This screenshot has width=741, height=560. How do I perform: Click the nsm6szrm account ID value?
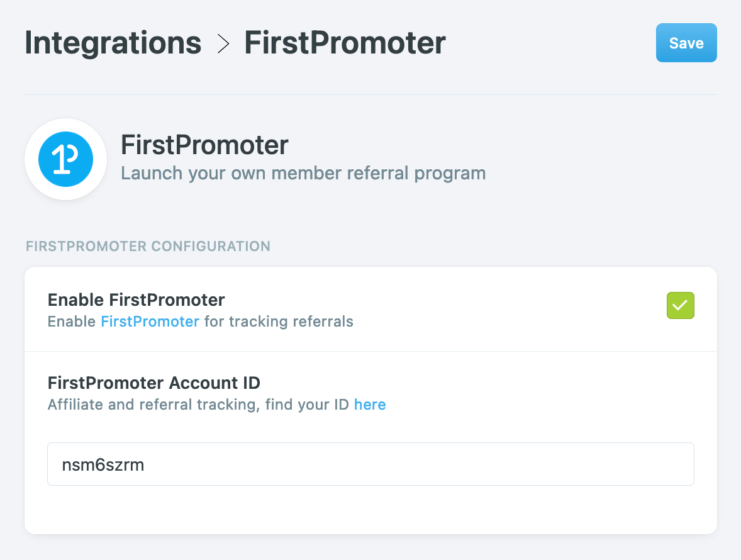tap(103, 464)
